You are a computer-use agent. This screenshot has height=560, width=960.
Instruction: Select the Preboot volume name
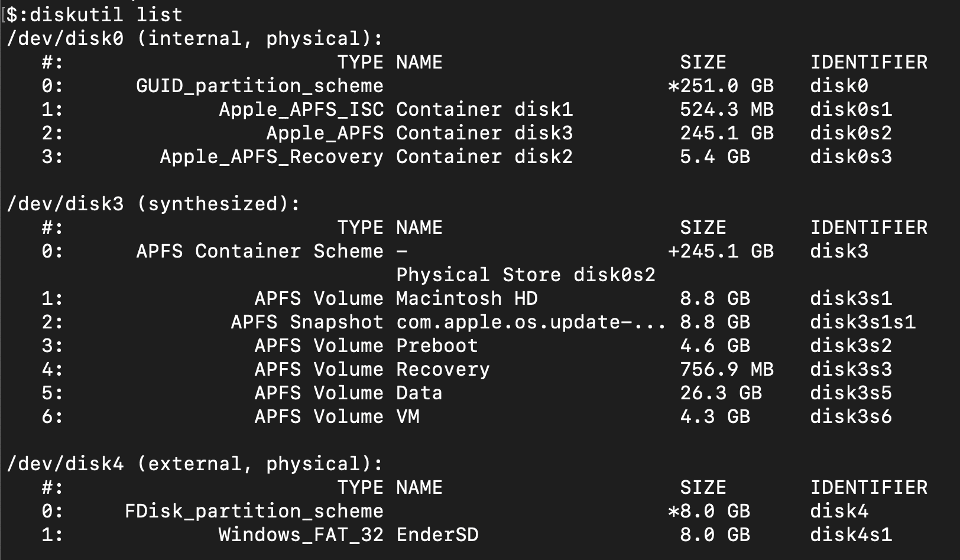coord(437,346)
